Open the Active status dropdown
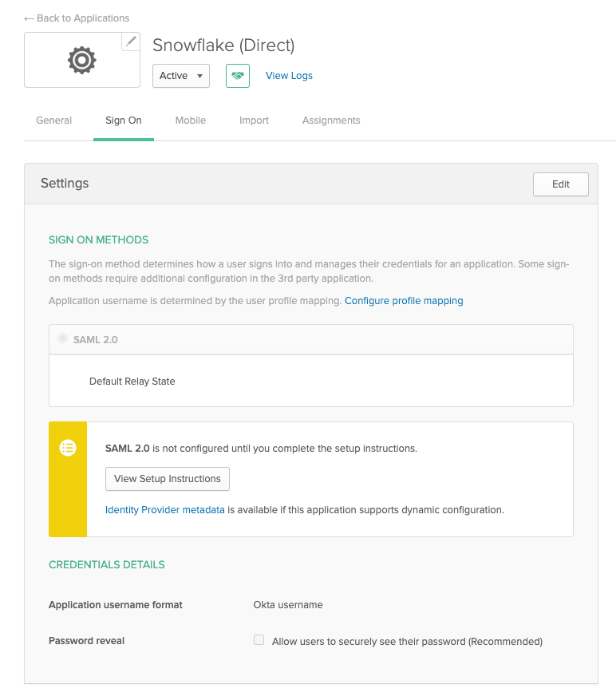This screenshot has height=700, width=616. click(181, 76)
